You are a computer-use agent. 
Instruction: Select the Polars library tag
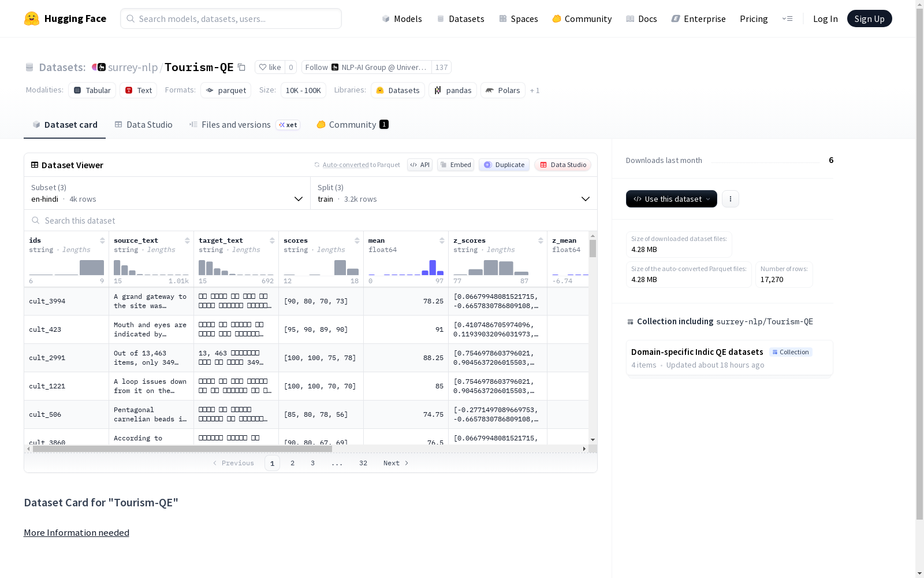503,90
